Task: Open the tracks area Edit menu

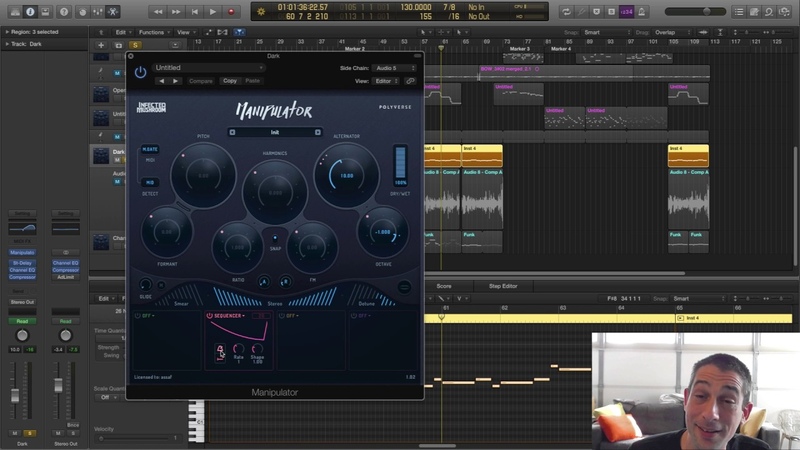Action: (122, 32)
